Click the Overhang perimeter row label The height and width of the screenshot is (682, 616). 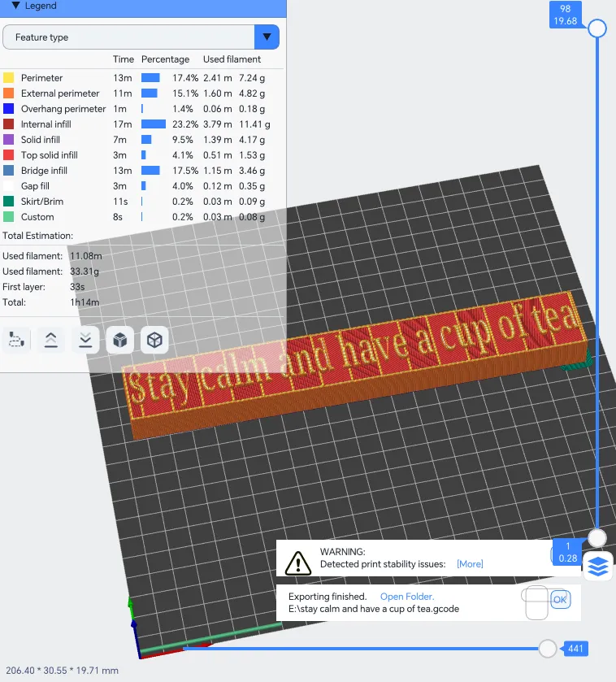point(63,109)
